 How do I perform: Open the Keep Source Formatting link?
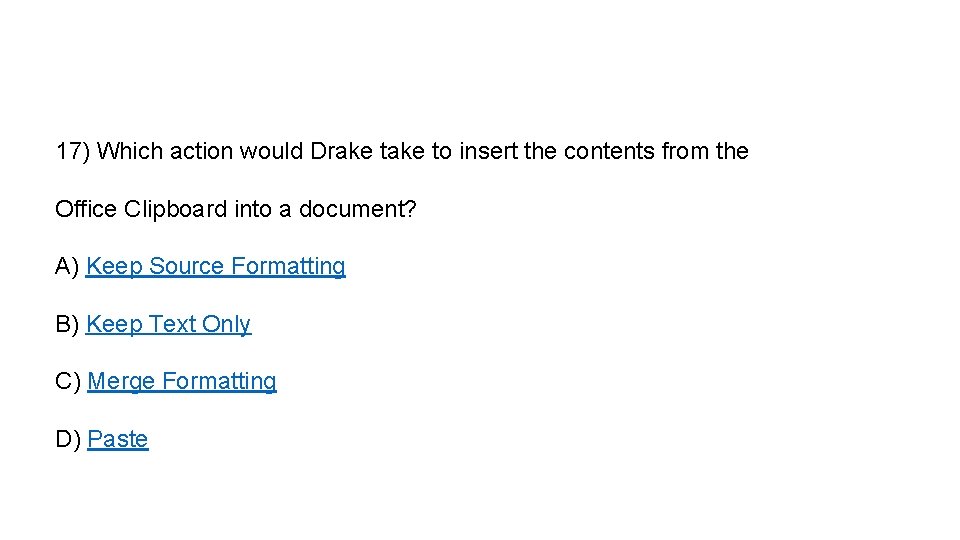(x=216, y=266)
